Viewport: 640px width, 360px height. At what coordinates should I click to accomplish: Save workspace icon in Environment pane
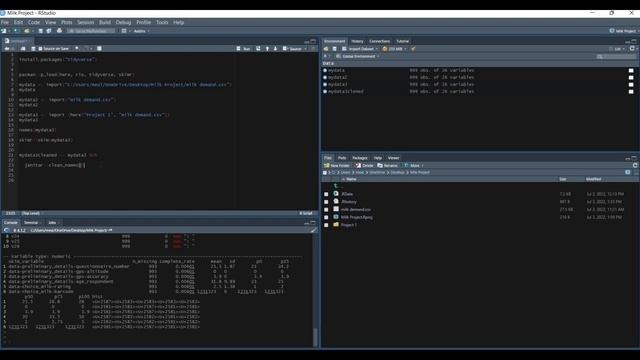(x=334, y=49)
